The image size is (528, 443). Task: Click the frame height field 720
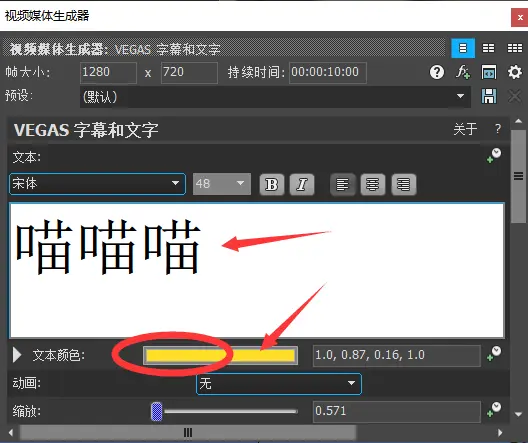189,72
